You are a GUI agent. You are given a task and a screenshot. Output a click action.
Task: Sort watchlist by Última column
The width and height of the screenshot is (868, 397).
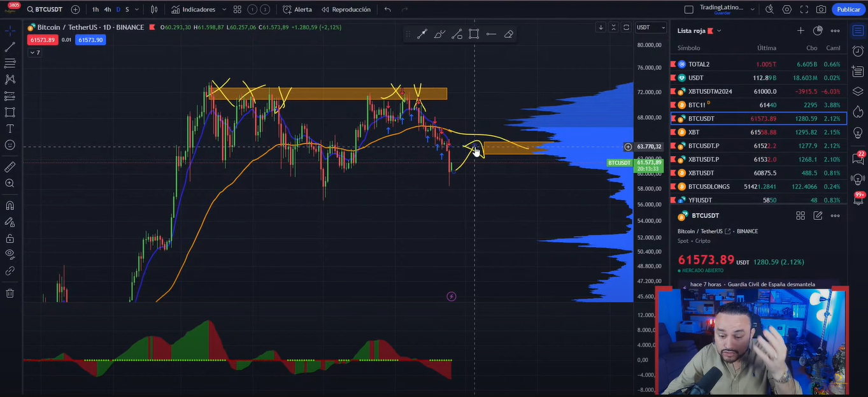pyautogui.click(x=767, y=48)
